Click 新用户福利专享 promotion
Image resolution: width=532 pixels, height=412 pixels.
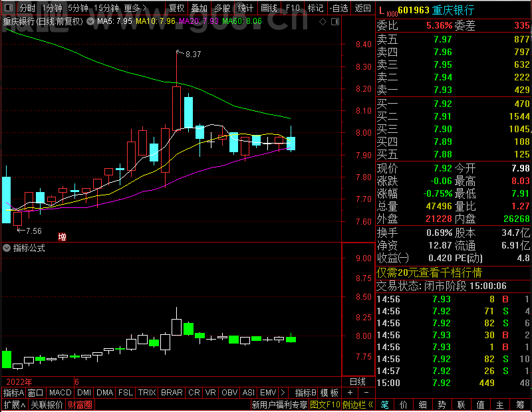279,405
